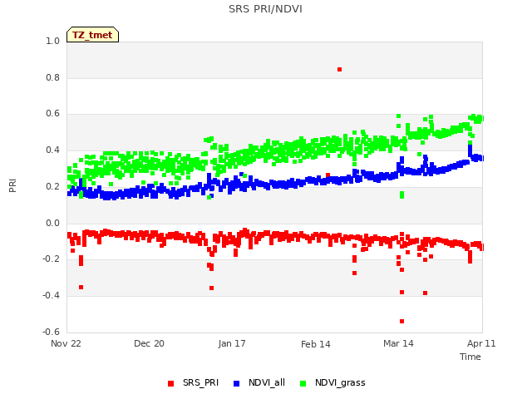
Task: Click the 1.0 y-axis tick value
Action: pyautogui.click(x=52, y=41)
